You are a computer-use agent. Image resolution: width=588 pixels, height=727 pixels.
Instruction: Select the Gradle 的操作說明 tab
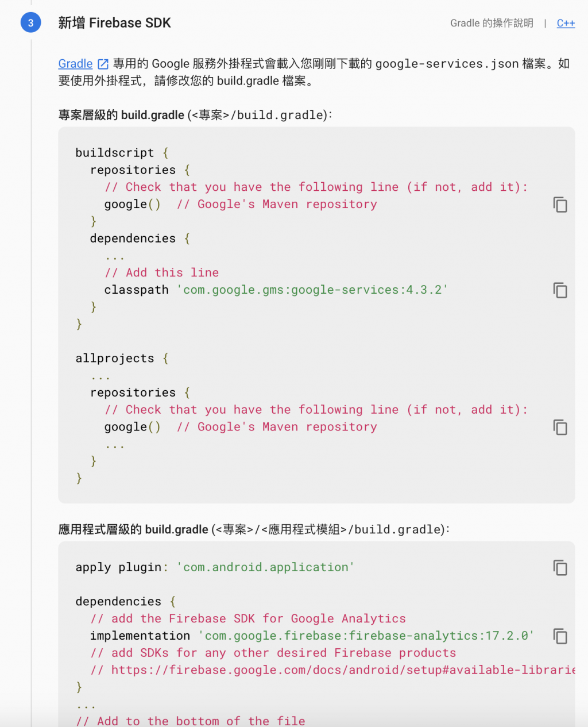point(492,23)
